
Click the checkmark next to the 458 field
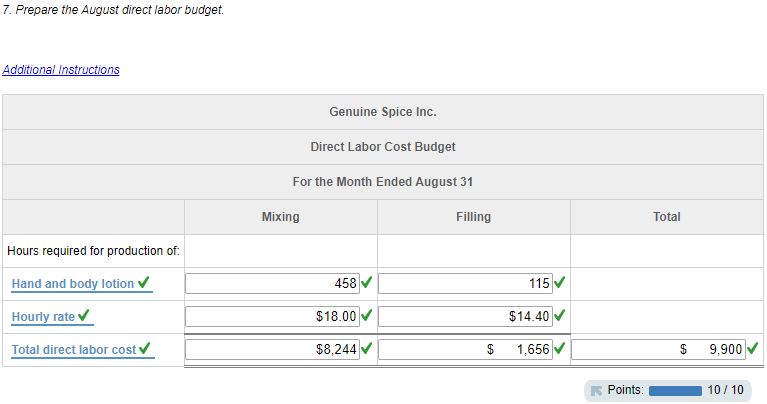367,283
